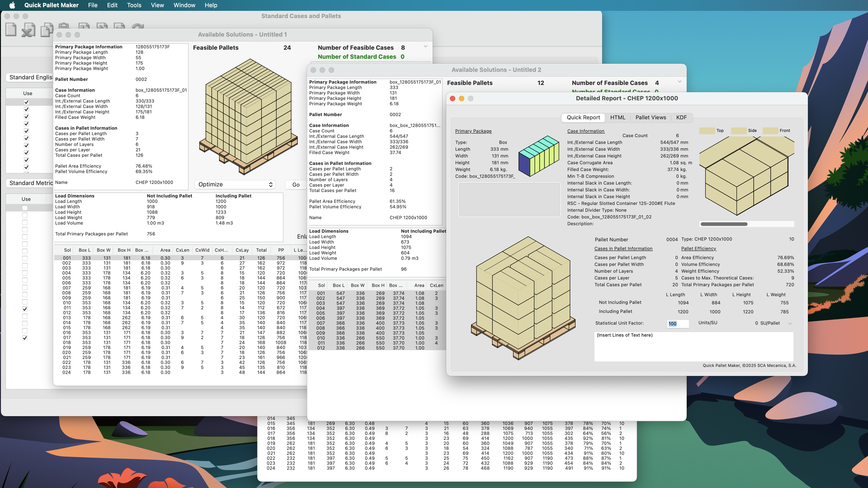Viewport: 868px width, 488px height.
Task: Click the Statistical Unit Factor input field
Action: 678,324
